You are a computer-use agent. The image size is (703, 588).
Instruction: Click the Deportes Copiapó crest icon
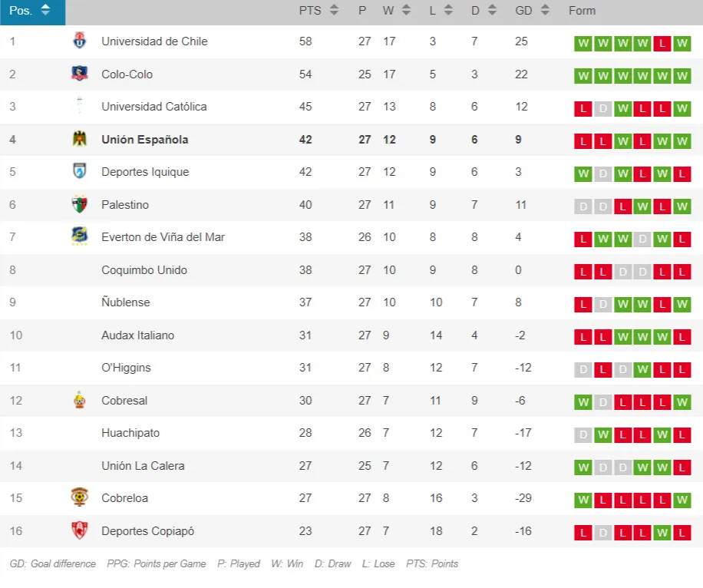[x=79, y=531]
